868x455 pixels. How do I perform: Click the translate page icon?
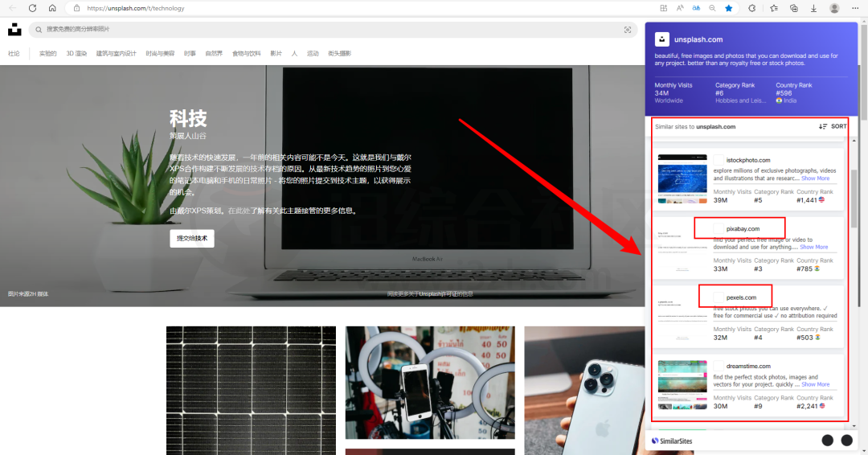[696, 8]
